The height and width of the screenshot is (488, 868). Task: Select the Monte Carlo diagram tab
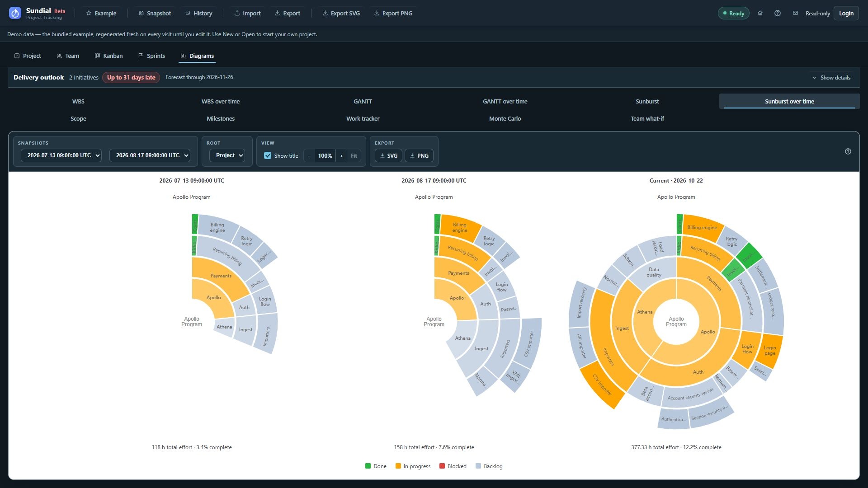(x=505, y=118)
